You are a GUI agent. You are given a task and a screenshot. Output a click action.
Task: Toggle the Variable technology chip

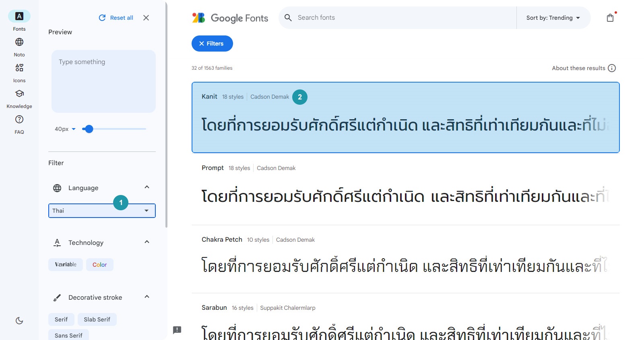pos(66,265)
